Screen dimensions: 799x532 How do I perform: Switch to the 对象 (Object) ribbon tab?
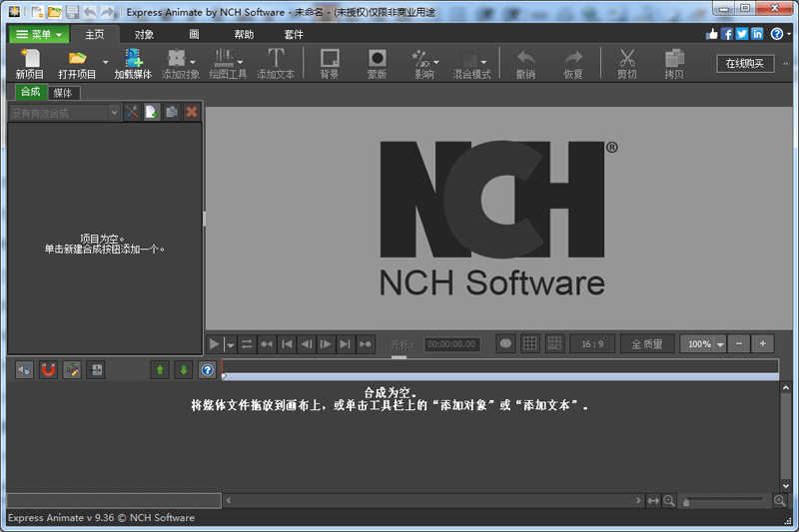point(144,34)
